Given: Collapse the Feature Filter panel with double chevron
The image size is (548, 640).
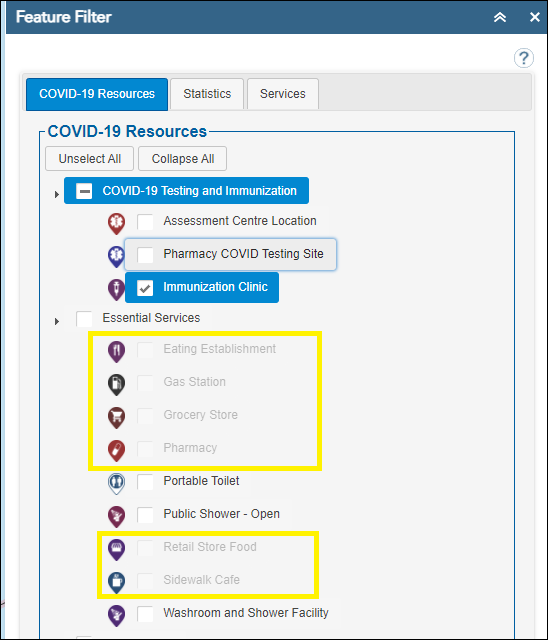Looking at the screenshot, I should coord(500,17).
